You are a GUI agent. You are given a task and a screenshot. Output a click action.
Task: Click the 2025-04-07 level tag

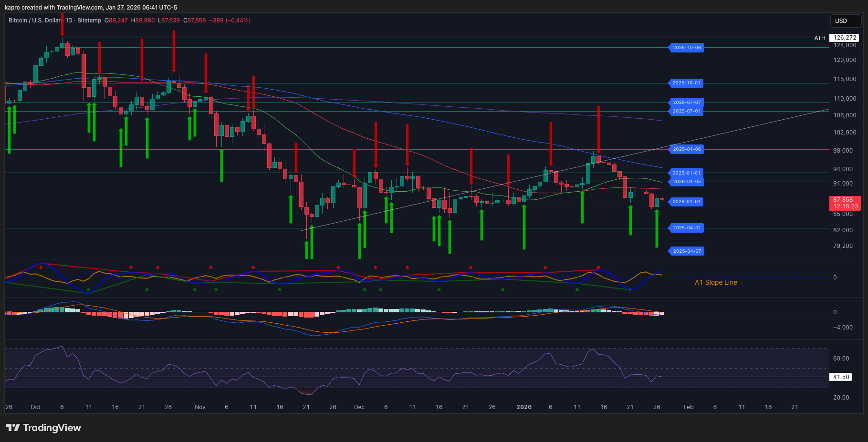click(x=686, y=251)
